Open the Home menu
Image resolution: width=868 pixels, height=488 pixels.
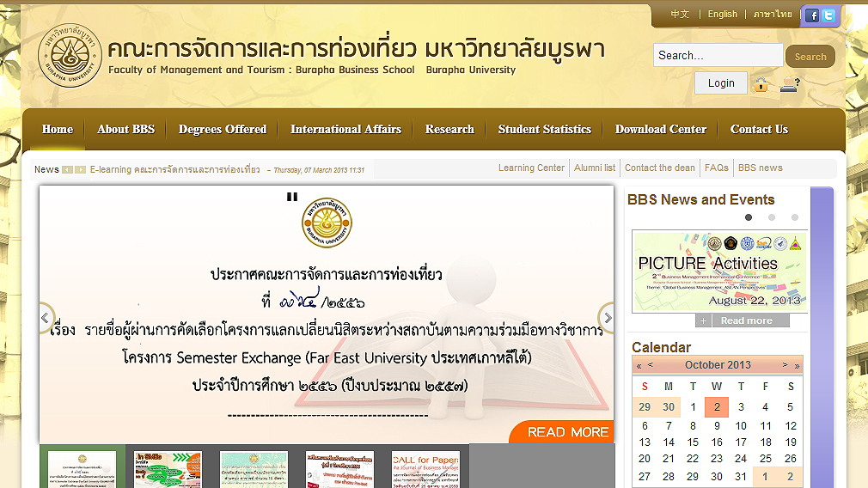pos(58,129)
